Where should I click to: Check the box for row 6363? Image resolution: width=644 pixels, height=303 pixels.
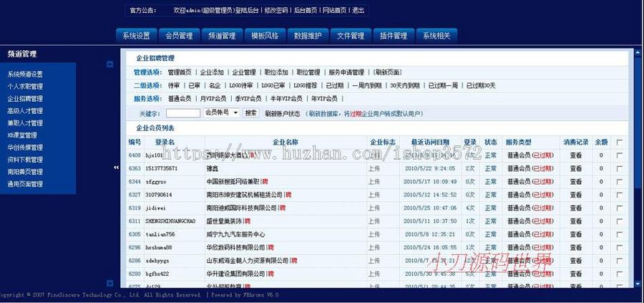[x=620, y=168]
